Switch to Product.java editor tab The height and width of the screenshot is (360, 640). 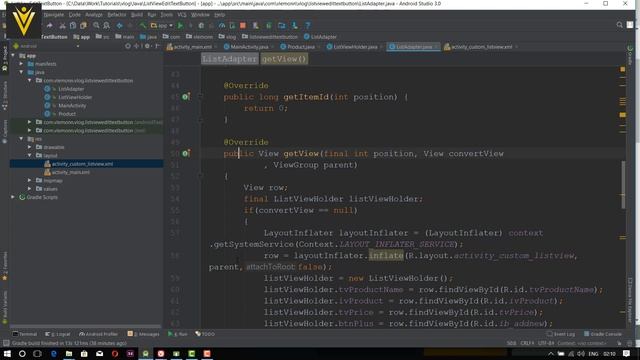coord(300,47)
